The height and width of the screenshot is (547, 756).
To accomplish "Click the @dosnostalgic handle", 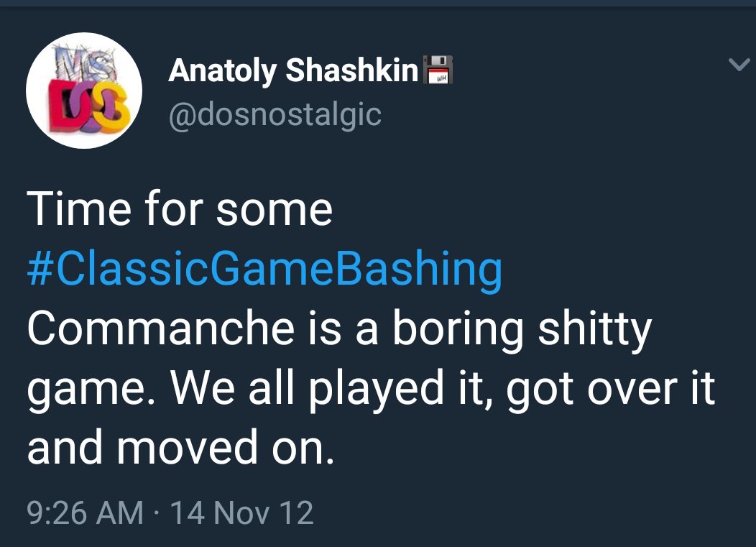I will (275, 115).
